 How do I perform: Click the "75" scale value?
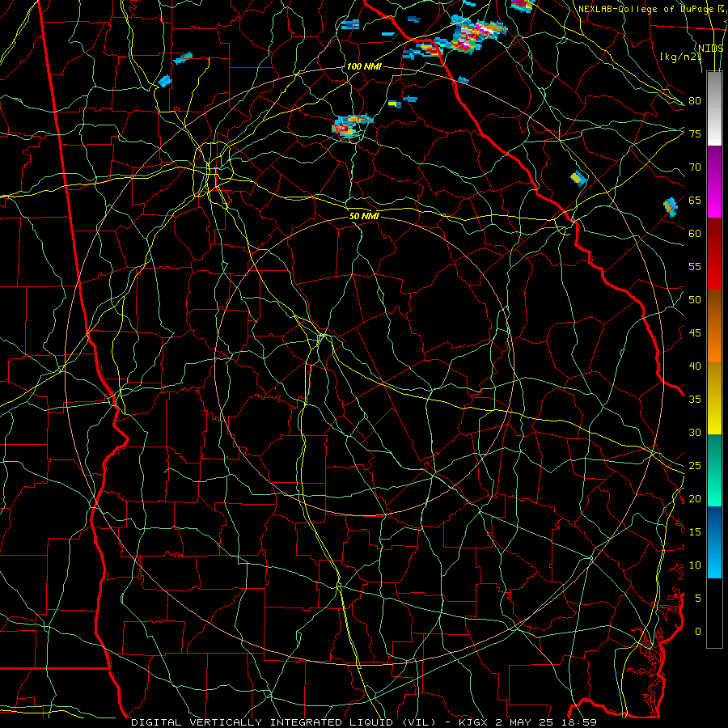[x=695, y=133]
